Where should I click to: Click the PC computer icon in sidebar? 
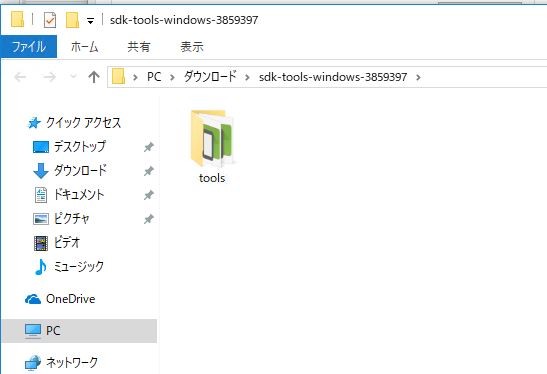pos(33,331)
